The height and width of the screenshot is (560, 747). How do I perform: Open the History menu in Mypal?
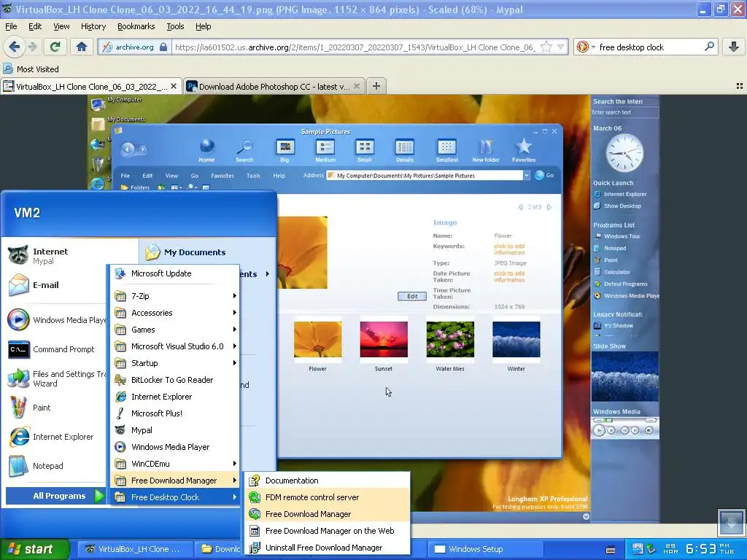click(x=93, y=26)
